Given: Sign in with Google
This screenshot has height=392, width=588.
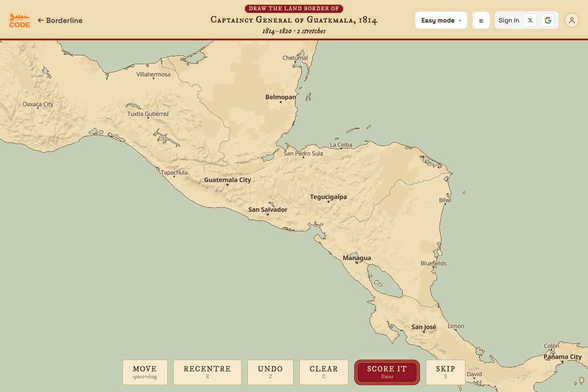Looking at the screenshot, I should click(548, 20).
